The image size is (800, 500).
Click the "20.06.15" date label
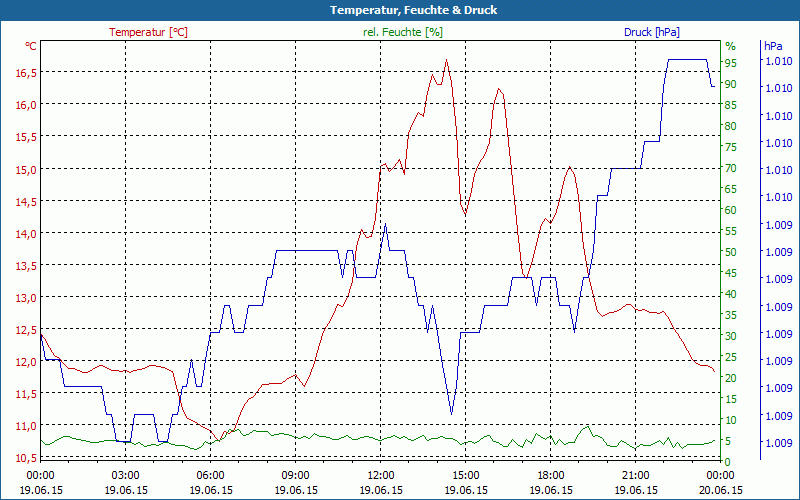pos(721,491)
